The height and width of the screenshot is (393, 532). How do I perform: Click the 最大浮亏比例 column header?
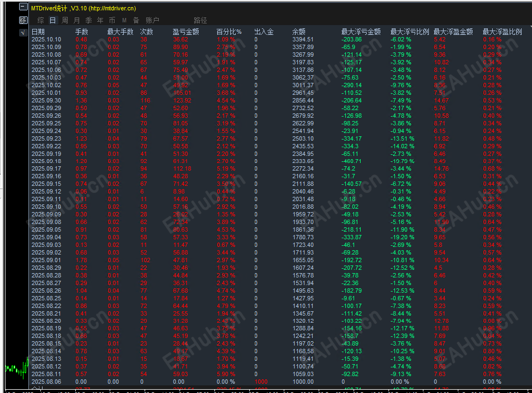point(410,32)
